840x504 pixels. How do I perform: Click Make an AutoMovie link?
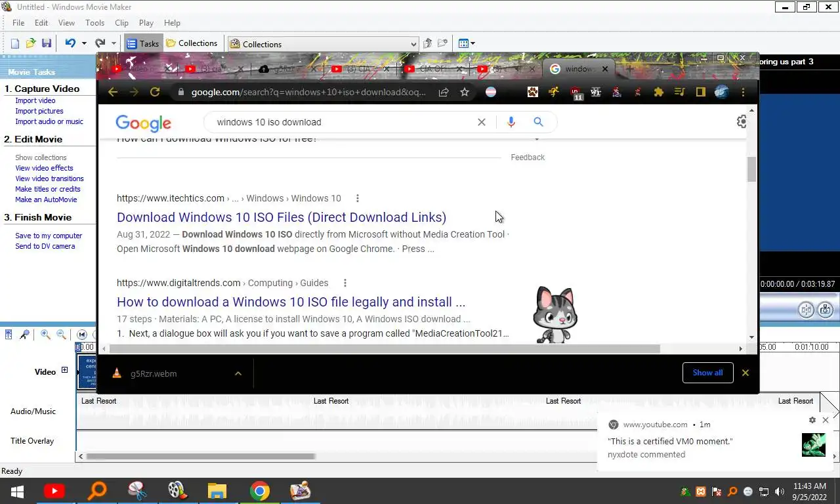pos(46,200)
